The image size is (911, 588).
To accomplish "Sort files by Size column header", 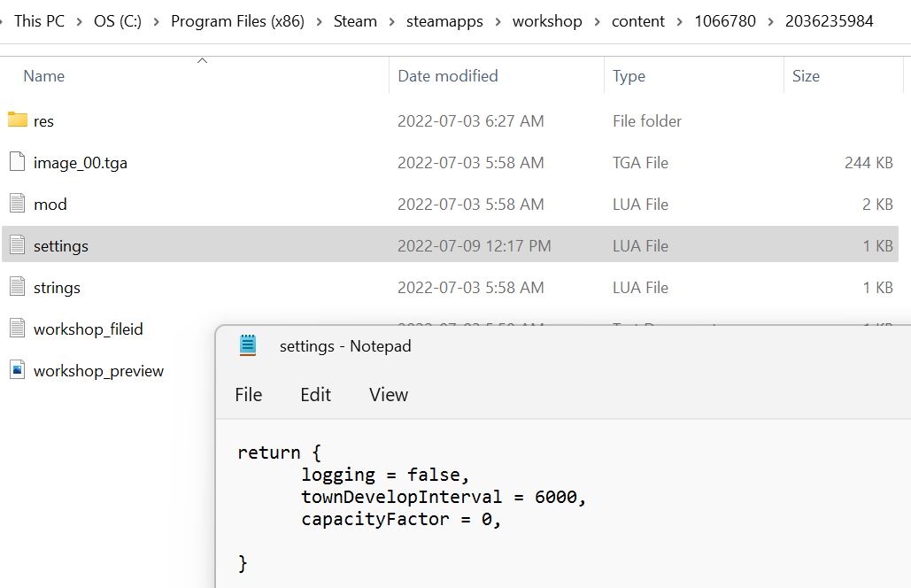I will (806, 76).
